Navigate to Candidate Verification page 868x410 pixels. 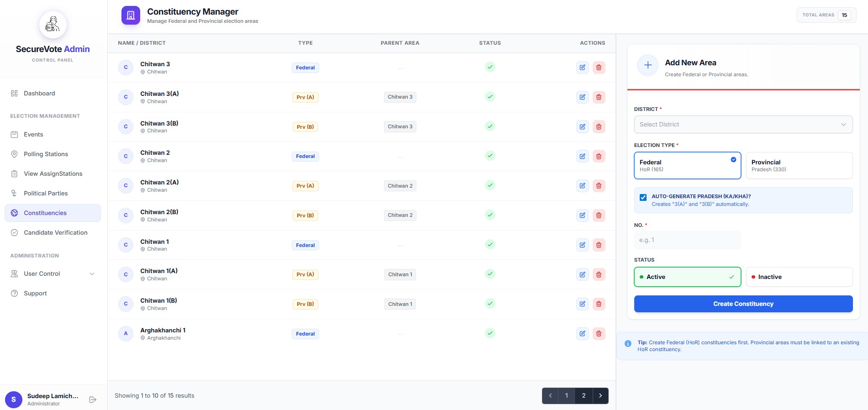[55, 233]
